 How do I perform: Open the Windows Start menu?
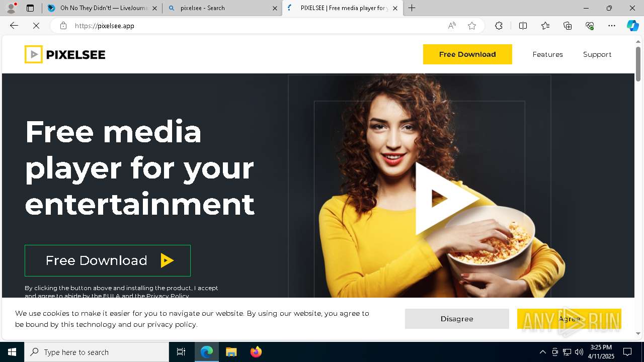(12, 352)
